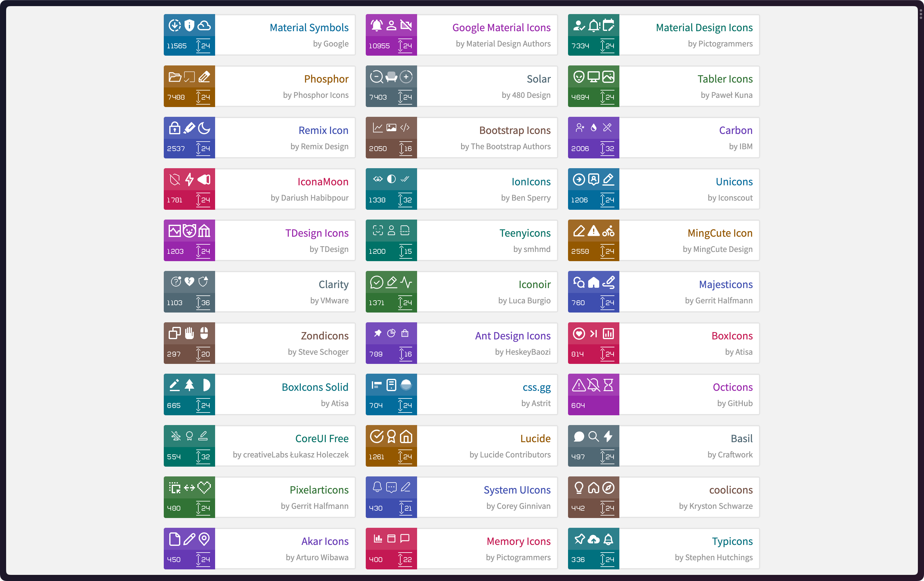Click the pie chart icon in Ant Design Icons

pyautogui.click(x=391, y=333)
